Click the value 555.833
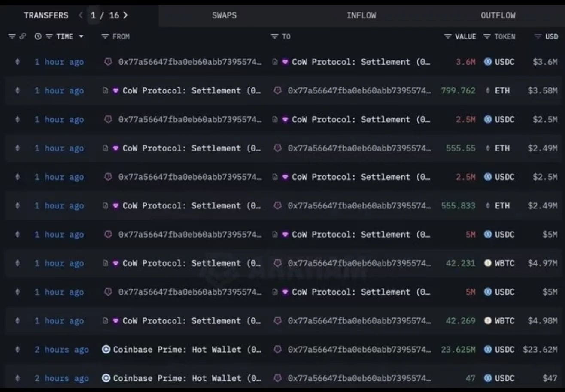565x392 pixels. pos(458,205)
